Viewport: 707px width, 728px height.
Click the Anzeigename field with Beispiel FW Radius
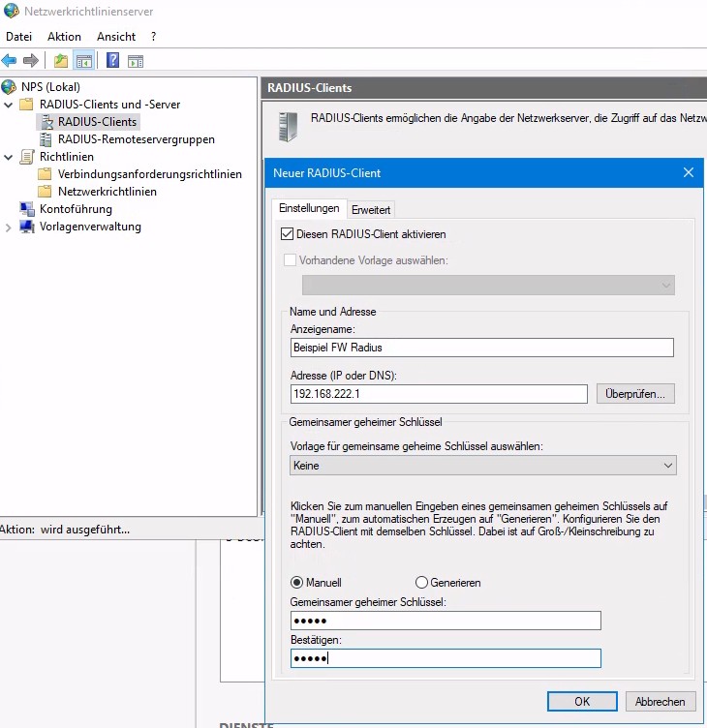point(481,348)
